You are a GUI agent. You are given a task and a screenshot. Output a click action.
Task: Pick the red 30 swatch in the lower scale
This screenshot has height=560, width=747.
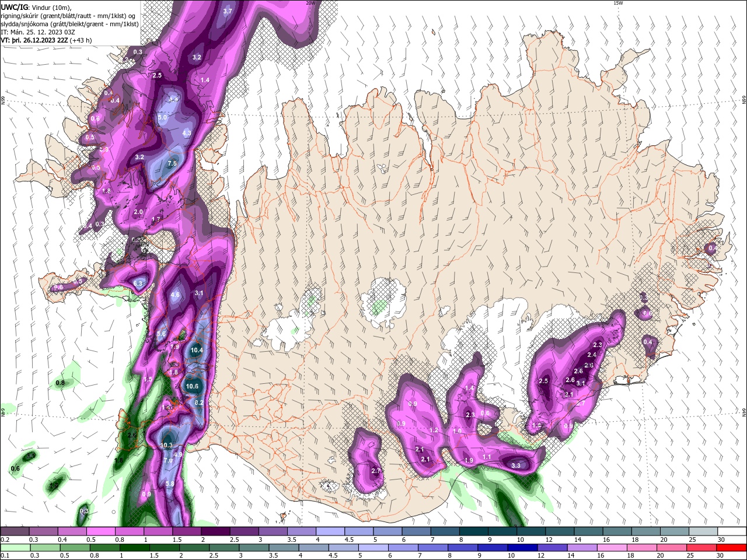(x=732, y=547)
